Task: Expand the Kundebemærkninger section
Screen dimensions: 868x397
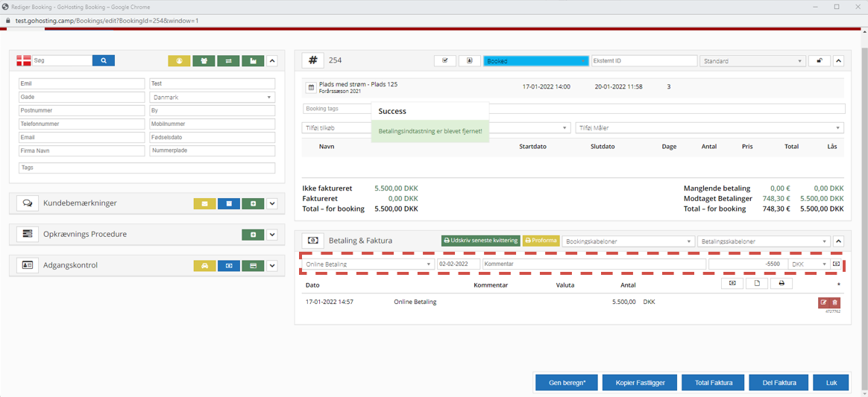Action: tap(272, 203)
